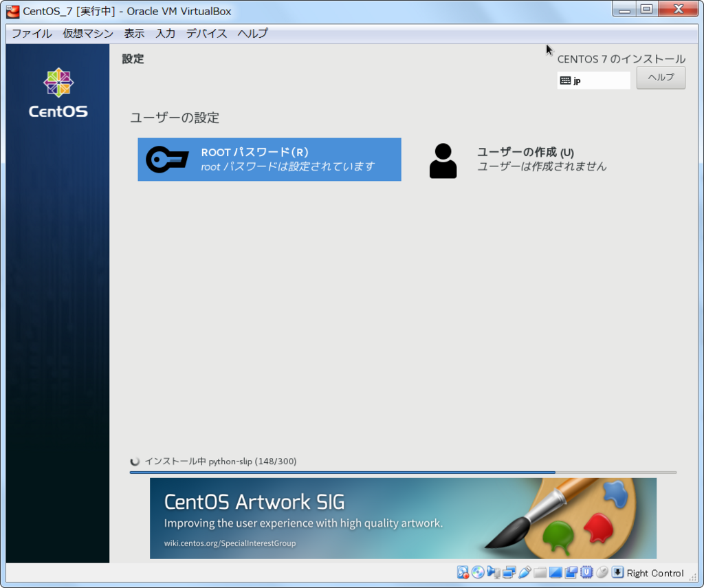Click the display status icon

pyautogui.click(x=555, y=573)
